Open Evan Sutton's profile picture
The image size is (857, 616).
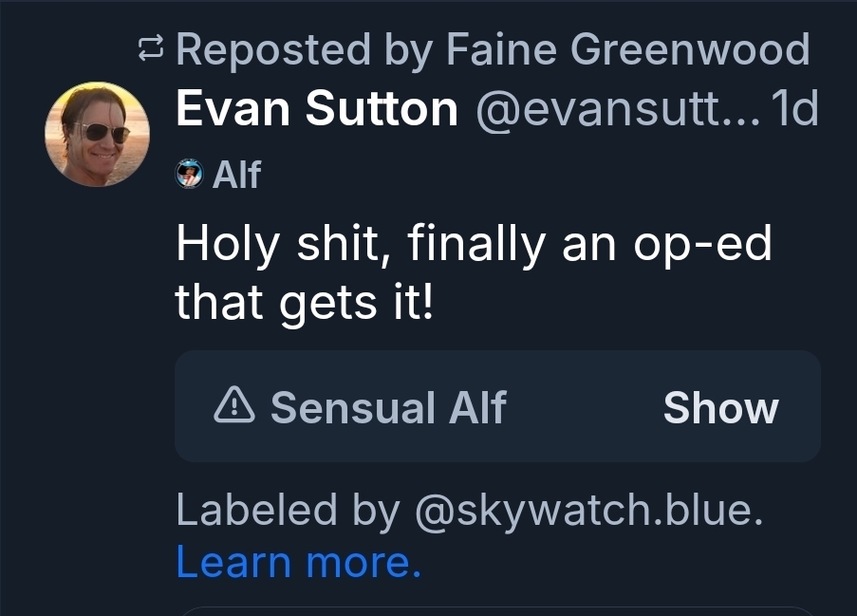coord(97,133)
